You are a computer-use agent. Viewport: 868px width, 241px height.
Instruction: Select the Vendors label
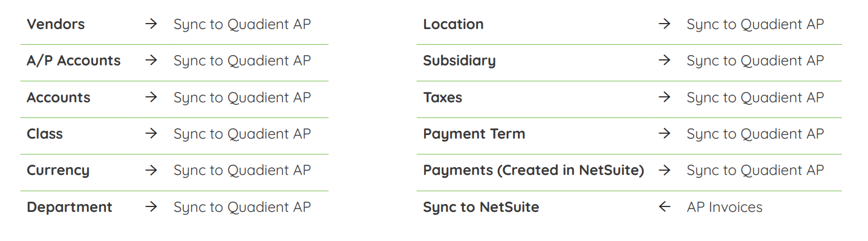[x=56, y=24]
